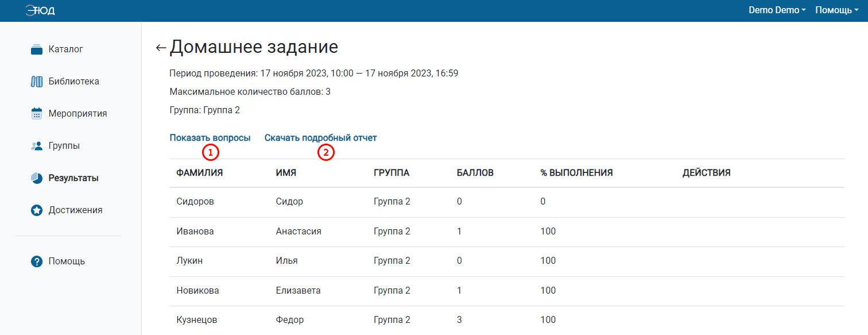Screen dimensions: 868x335
Task: Go back using the left arrow
Action: click(161, 48)
